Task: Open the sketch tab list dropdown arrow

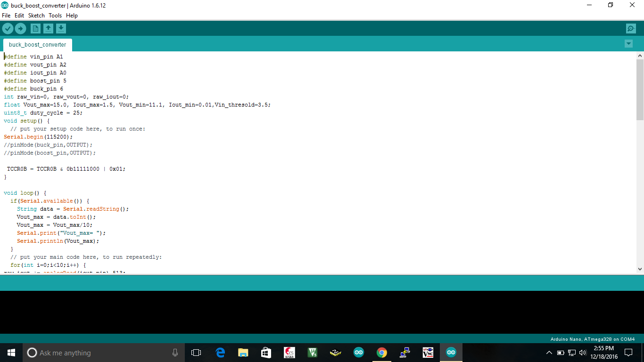Action: pos(628,43)
